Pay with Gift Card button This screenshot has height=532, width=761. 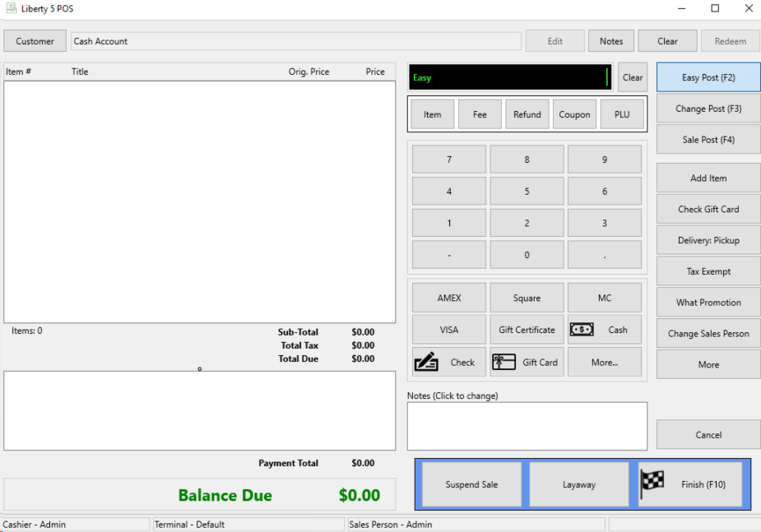click(x=527, y=362)
